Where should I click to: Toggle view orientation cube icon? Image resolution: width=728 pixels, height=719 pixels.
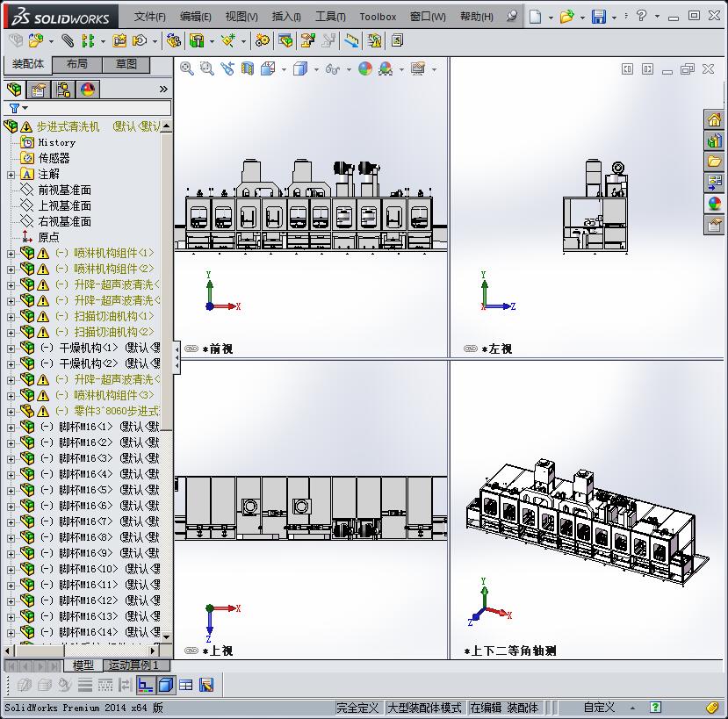267,68
